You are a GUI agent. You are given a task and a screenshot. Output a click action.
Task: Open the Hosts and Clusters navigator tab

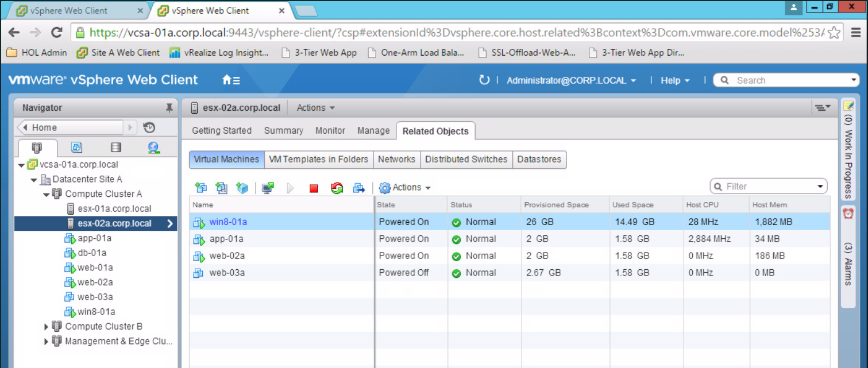click(x=36, y=148)
